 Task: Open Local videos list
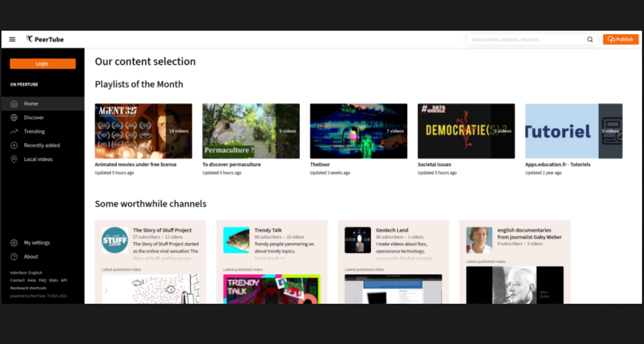point(38,159)
